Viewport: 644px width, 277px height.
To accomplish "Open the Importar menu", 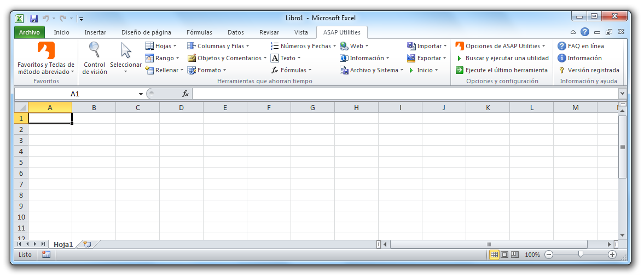I will tap(427, 46).
